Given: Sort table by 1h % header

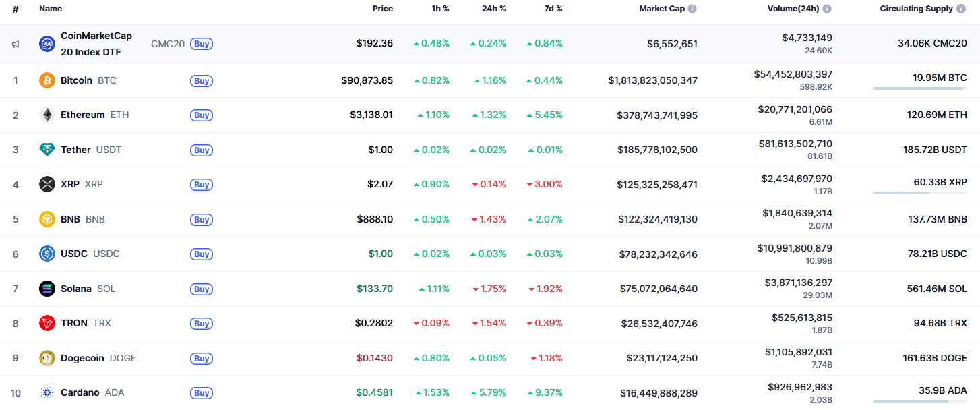Looking at the screenshot, I should tap(441, 9).
